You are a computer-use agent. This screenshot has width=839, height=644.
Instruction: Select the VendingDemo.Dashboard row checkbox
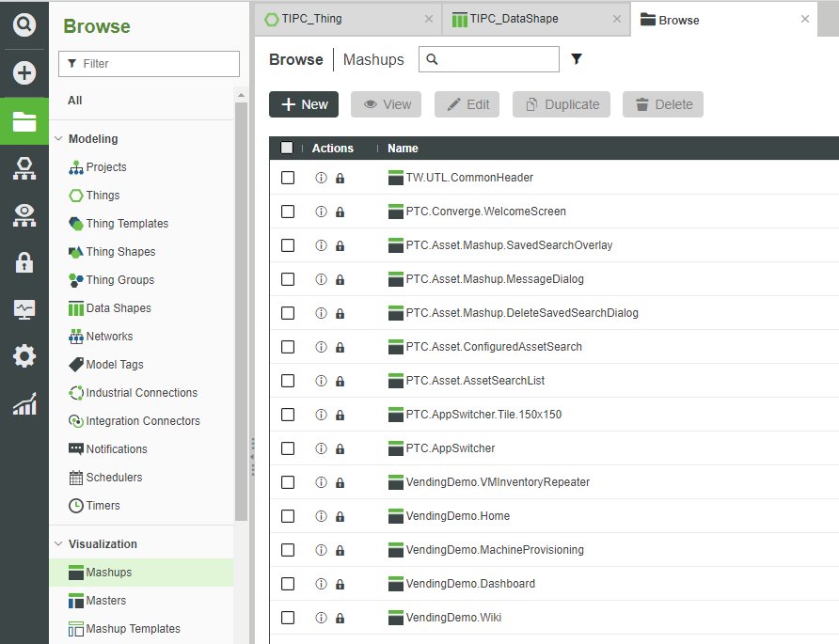point(288,584)
